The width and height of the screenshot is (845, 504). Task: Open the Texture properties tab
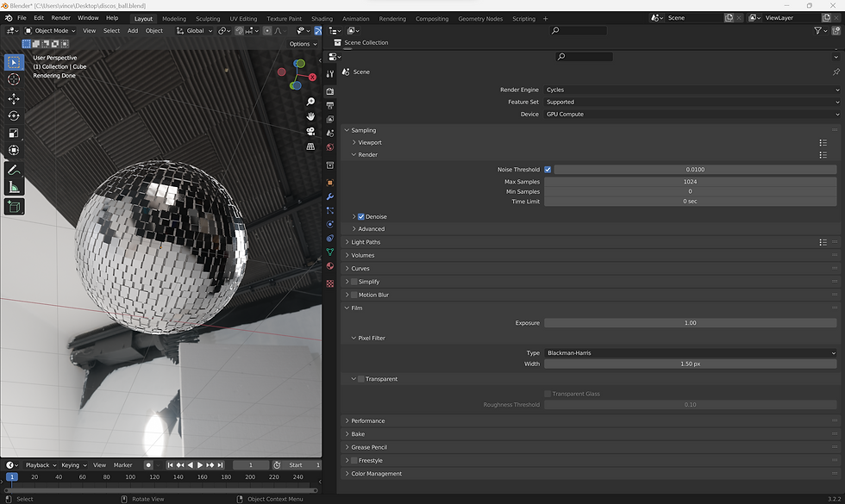click(x=330, y=283)
